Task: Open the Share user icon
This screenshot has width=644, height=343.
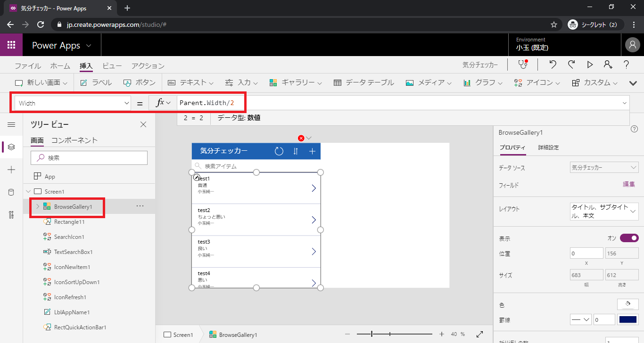Action: (608, 65)
